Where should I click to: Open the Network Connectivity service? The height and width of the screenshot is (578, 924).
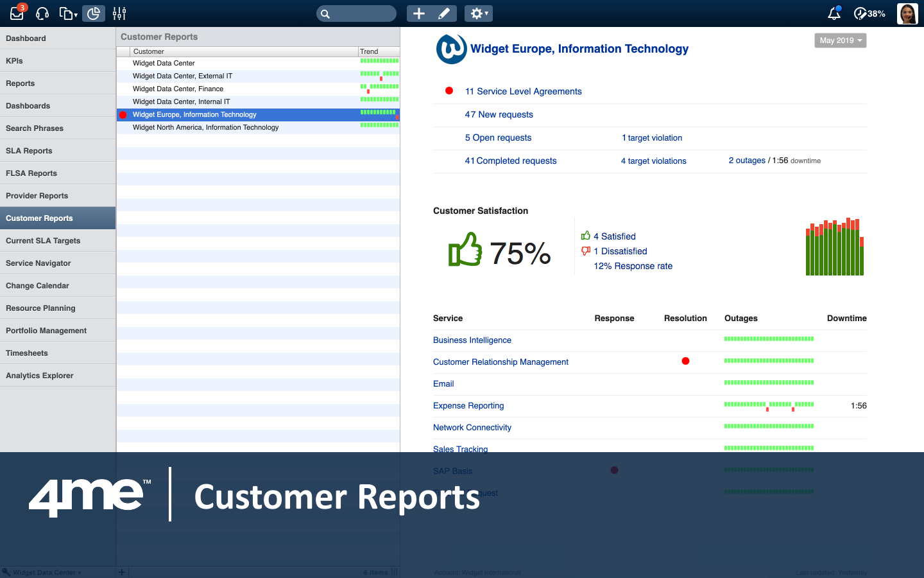472,428
